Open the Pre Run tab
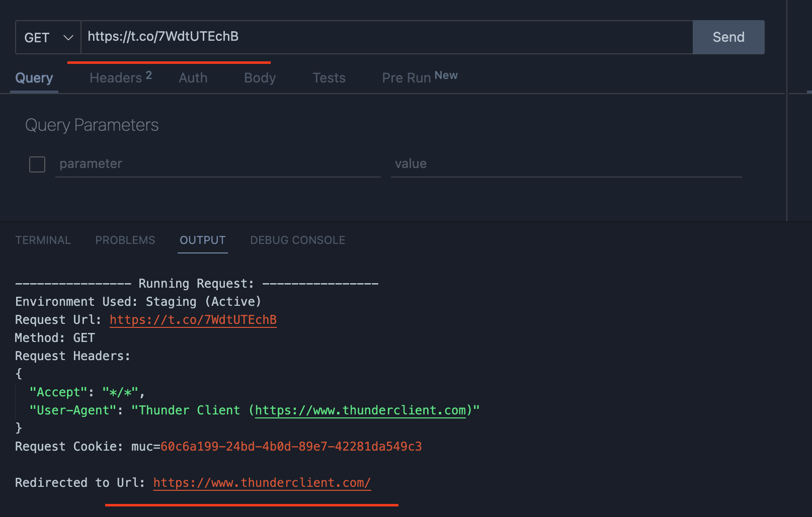Screen dimensions: 812x517 (407, 78)
